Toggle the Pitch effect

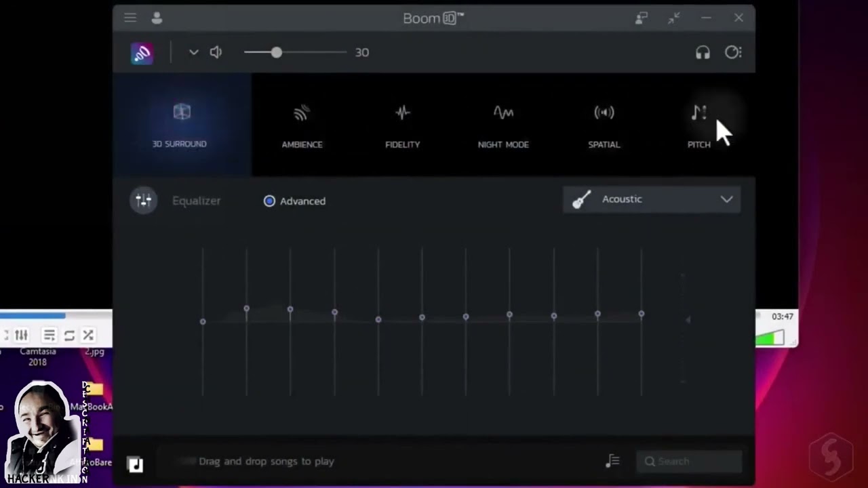(699, 125)
